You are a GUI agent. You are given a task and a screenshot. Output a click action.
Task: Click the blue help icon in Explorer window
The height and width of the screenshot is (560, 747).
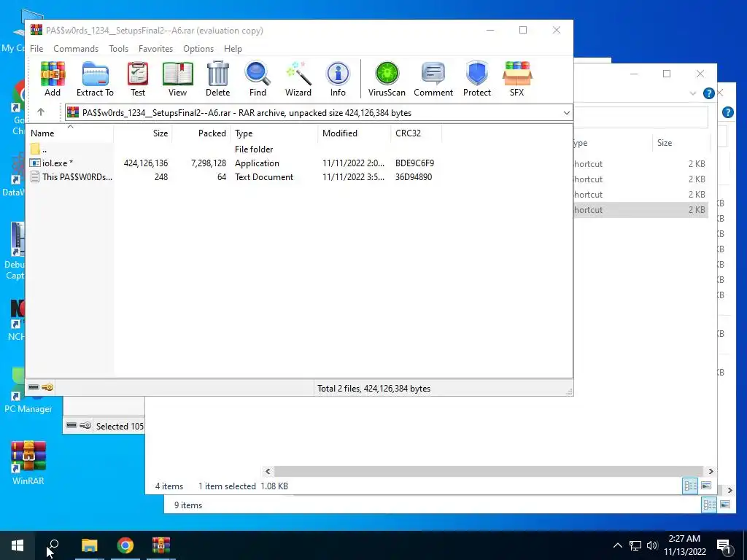[709, 93]
